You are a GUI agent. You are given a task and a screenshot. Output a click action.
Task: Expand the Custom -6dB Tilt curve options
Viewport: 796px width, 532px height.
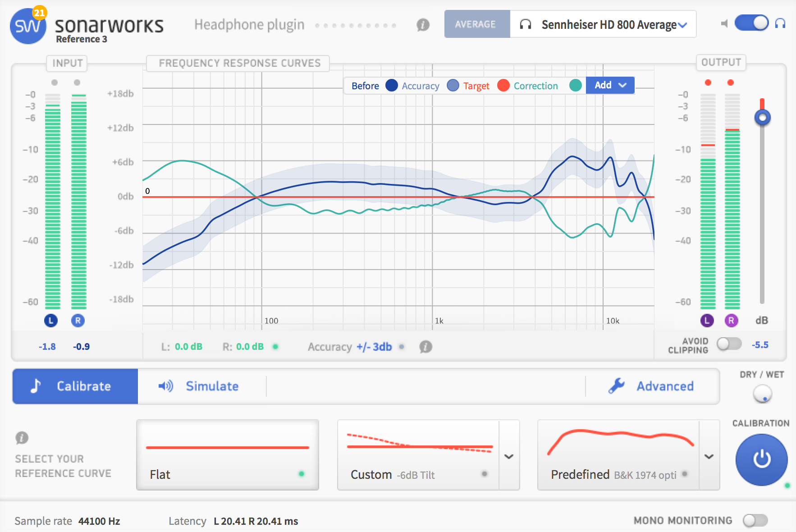coord(509,456)
